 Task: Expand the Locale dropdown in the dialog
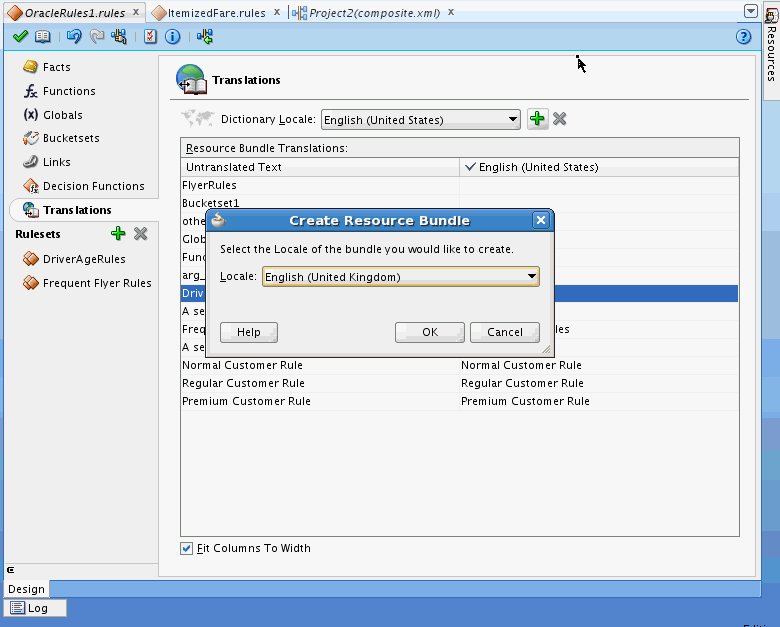531,277
